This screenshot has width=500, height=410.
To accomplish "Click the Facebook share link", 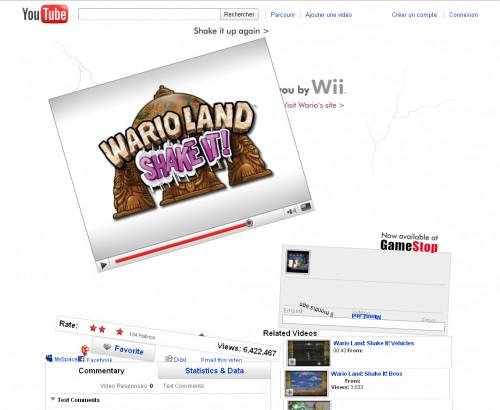I will [99, 360].
